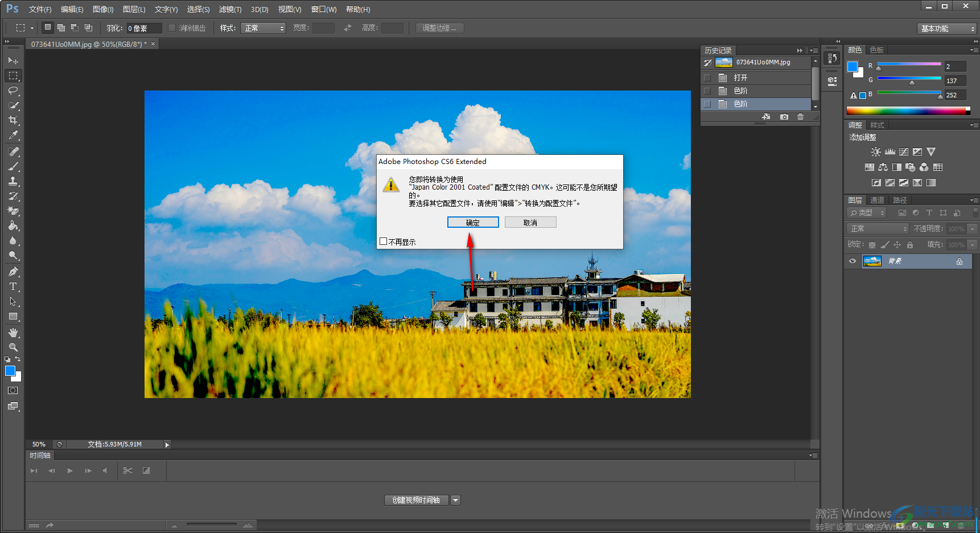Choose the Add to Selection mode button
The width and height of the screenshot is (980, 533).
61,27
